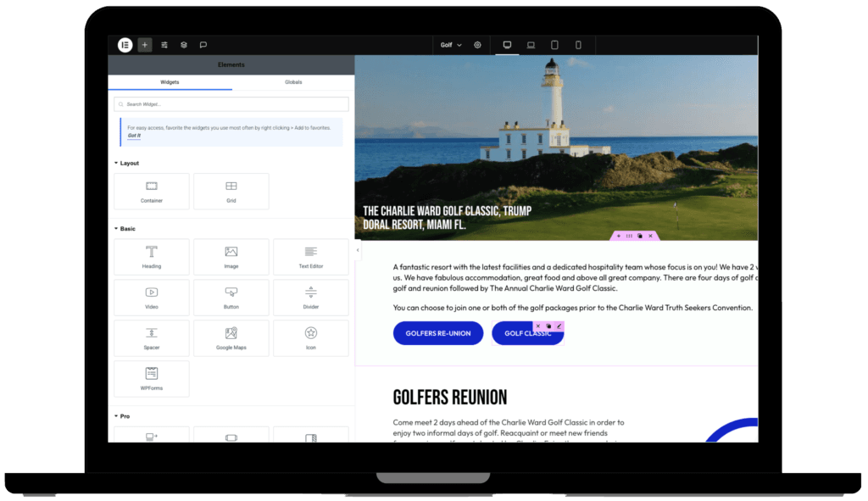
Task: Select the Button widget
Action: pos(231,298)
